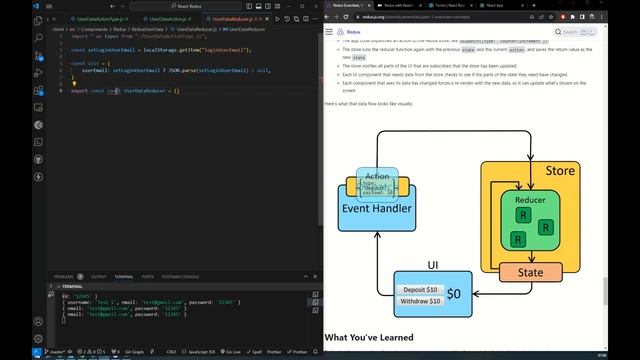Image resolution: width=640 pixels, height=360 pixels.
Task: Click the Deposit $10 button in diagram
Action: pos(420,289)
